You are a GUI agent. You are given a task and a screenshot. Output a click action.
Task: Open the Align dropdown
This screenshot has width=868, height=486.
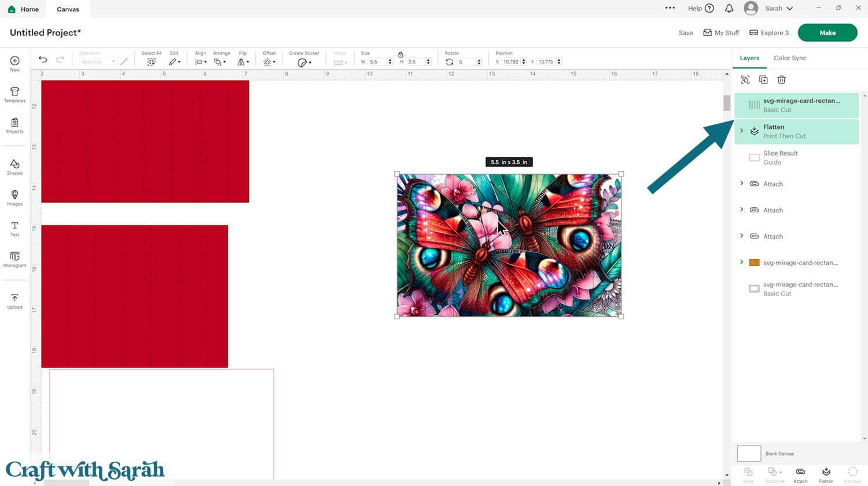[200, 62]
